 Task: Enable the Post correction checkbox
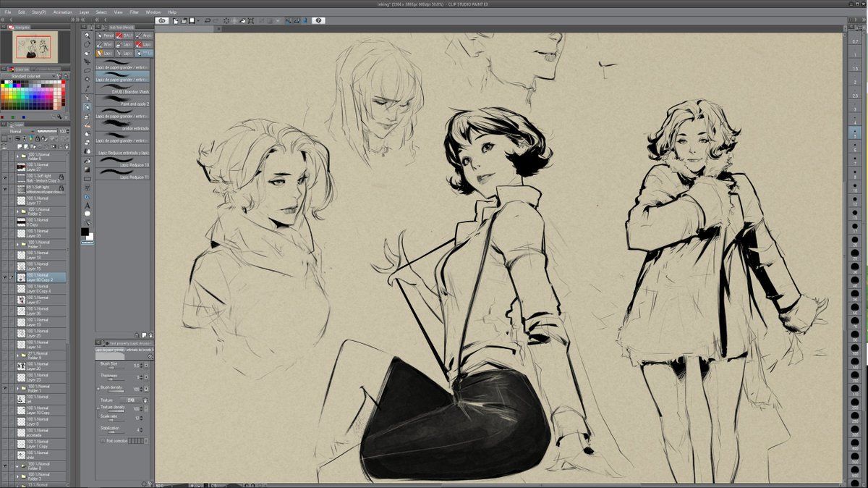click(x=103, y=440)
